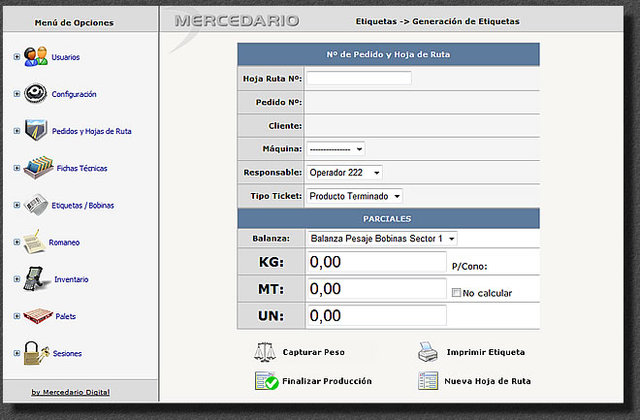
Task: Expand the Configuración tree node
Action: [x=17, y=94]
